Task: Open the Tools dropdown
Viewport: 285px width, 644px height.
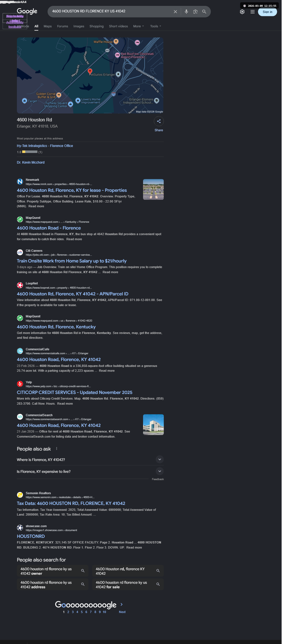Action: (155, 26)
